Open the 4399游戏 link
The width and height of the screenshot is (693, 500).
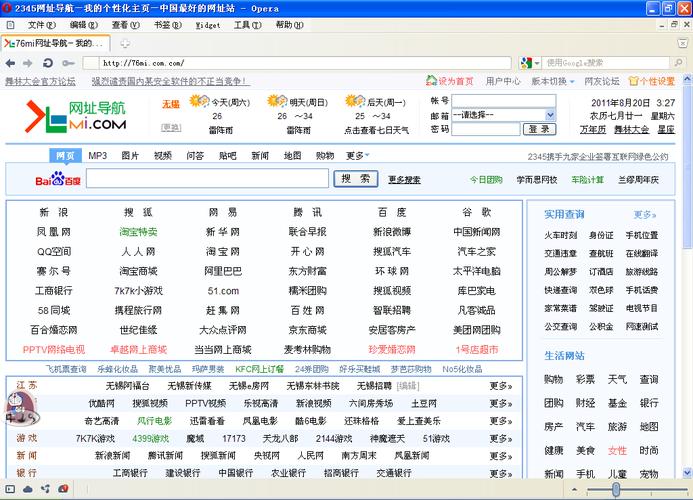click(150, 439)
